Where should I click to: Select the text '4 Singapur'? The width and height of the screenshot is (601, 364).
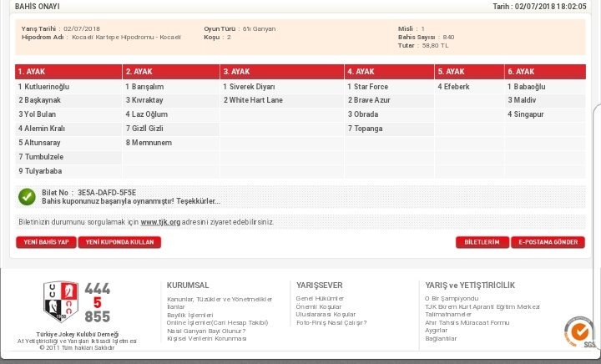pyautogui.click(x=526, y=114)
